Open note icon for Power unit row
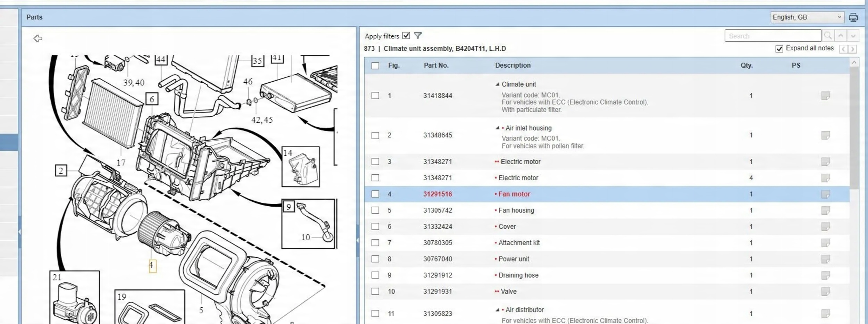This screenshot has height=324, width=868. [826, 259]
